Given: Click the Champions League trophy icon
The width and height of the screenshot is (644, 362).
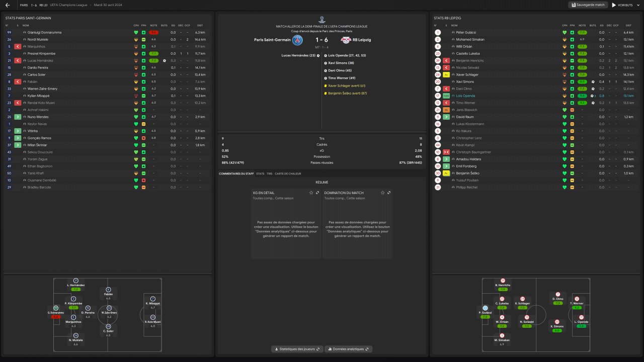Looking at the screenshot, I should [322, 20].
